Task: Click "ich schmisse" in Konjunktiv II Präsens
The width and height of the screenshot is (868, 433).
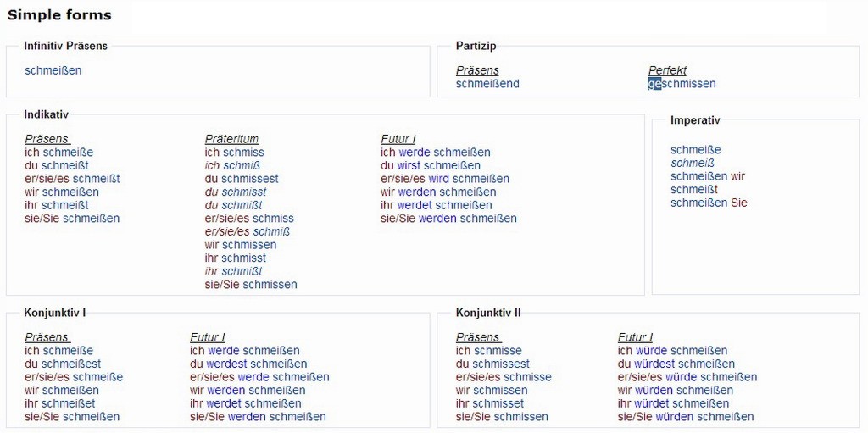Action: click(489, 351)
